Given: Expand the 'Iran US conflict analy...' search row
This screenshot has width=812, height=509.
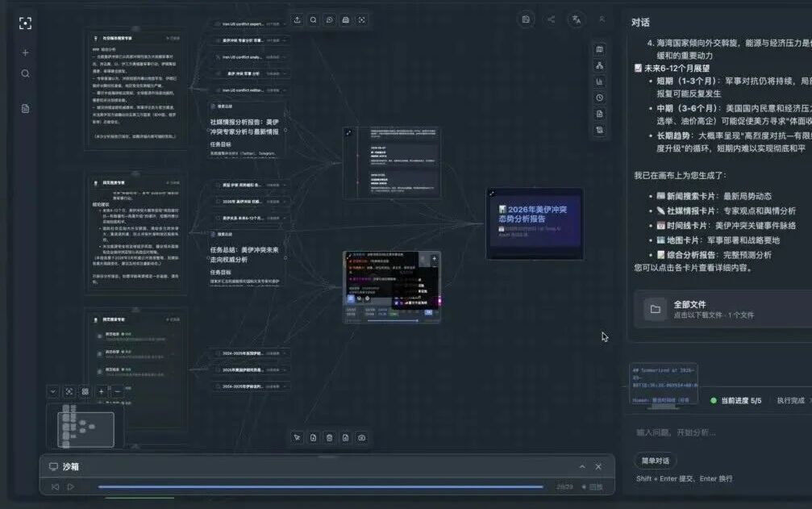Looking at the screenshot, I should 251,57.
